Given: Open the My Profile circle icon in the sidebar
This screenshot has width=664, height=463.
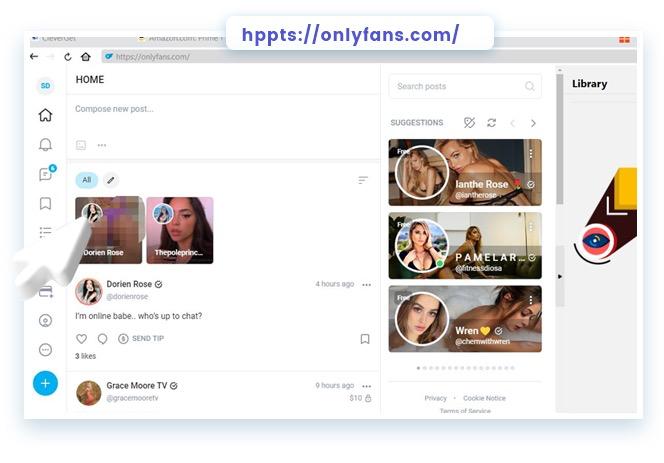Looking at the screenshot, I should (x=45, y=321).
